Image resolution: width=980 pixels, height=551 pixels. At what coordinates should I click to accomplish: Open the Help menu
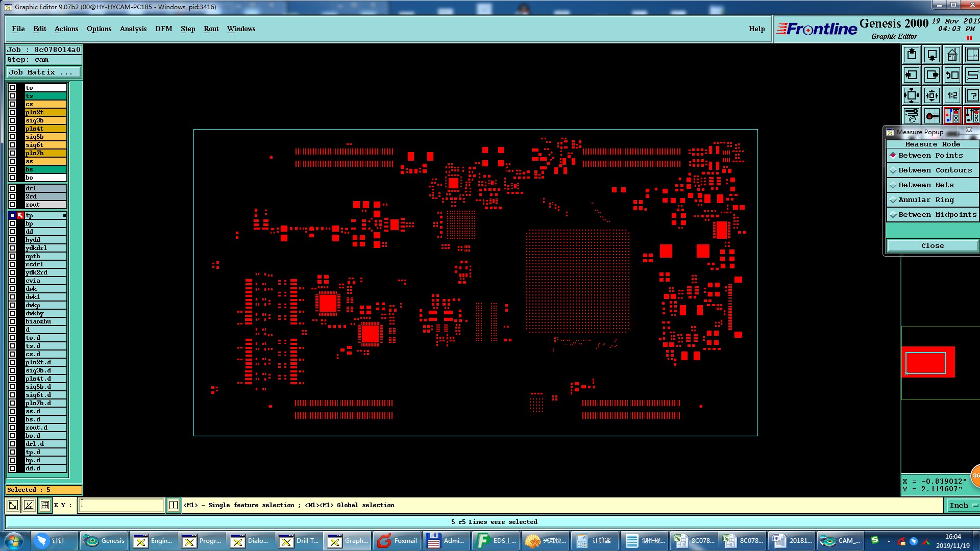pyautogui.click(x=757, y=29)
